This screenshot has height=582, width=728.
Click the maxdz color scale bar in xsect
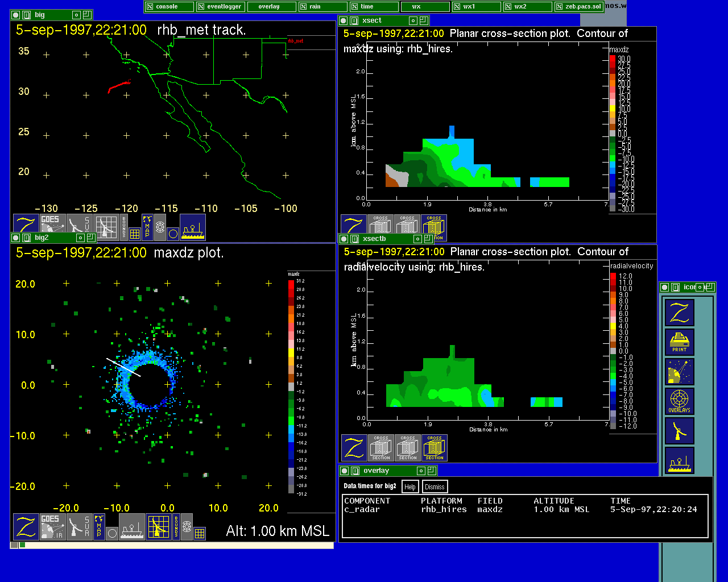coord(613,134)
